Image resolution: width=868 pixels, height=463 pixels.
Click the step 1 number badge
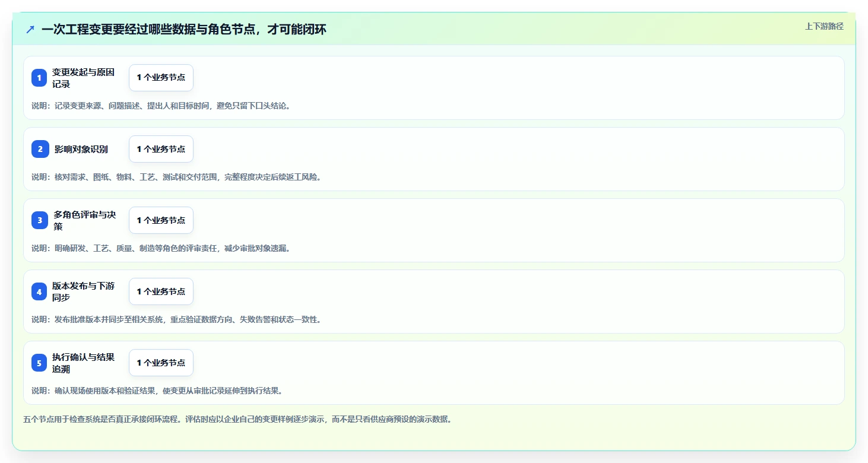tap(39, 78)
